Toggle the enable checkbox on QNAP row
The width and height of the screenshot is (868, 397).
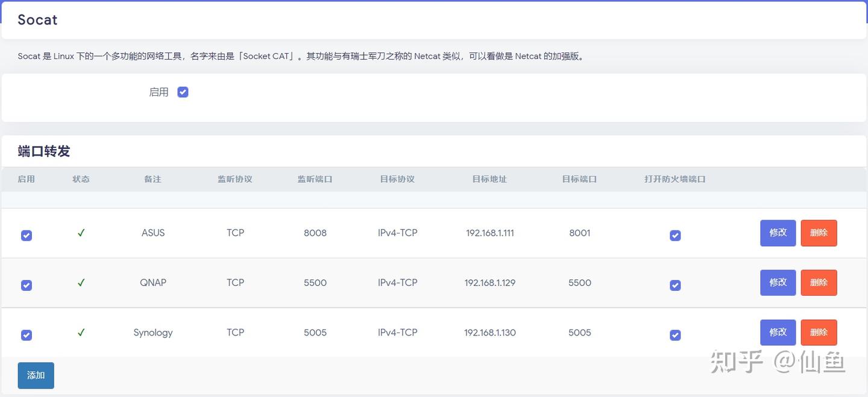(27, 285)
